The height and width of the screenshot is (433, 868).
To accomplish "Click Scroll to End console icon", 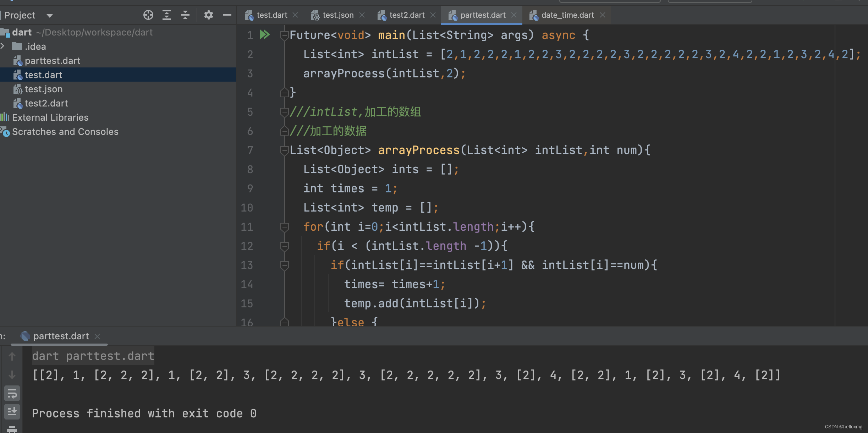I will [12, 412].
